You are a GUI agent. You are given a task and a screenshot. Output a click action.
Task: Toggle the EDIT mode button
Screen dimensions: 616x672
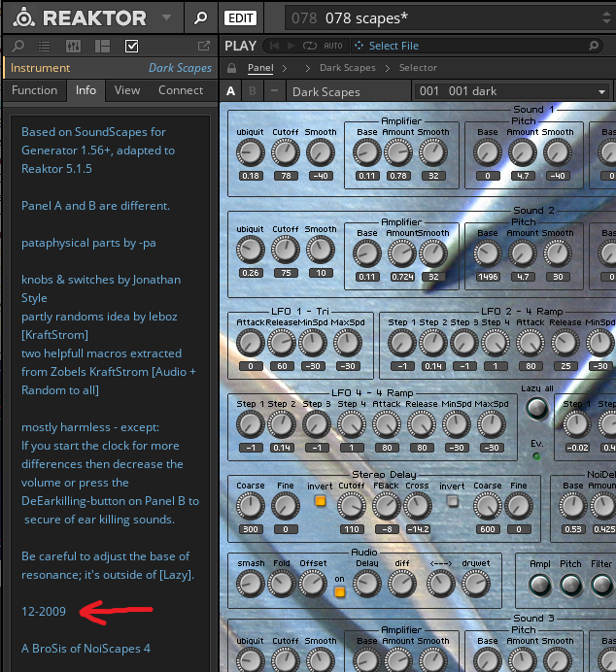point(240,18)
